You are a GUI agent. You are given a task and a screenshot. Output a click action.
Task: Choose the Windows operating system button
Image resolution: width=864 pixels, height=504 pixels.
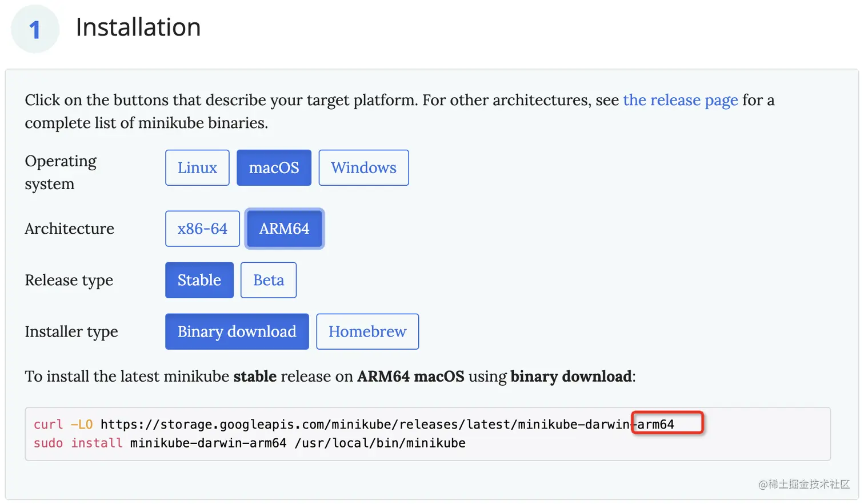tap(363, 167)
